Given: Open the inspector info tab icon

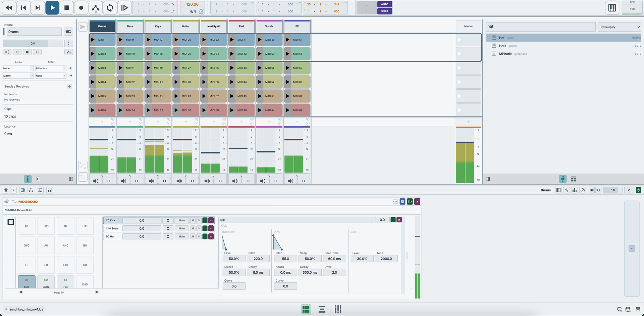Looking at the screenshot, I should click(28, 179).
